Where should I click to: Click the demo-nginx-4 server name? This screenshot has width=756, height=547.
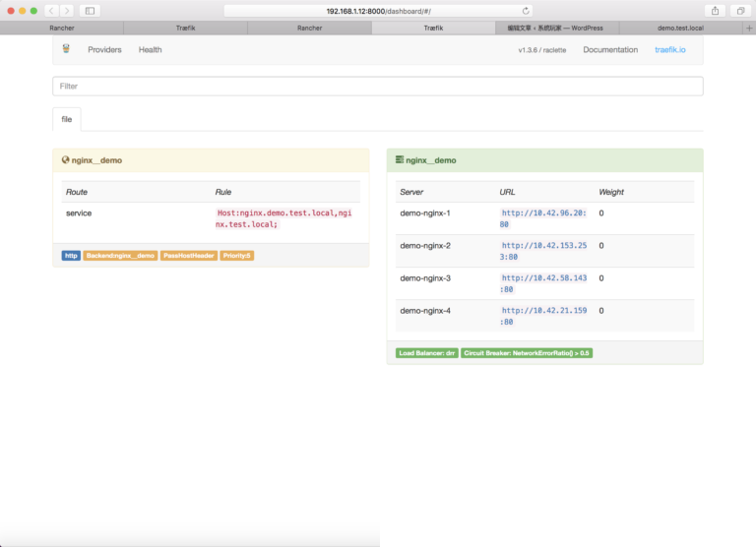(425, 310)
